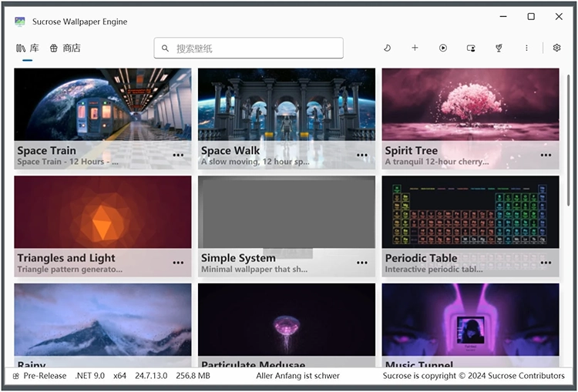
Task: Switch to the 商店 store tab
Action: point(65,48)
